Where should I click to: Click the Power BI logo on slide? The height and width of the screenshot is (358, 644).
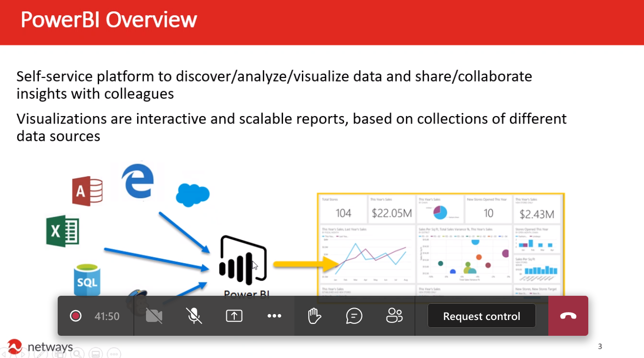(243, 260)
